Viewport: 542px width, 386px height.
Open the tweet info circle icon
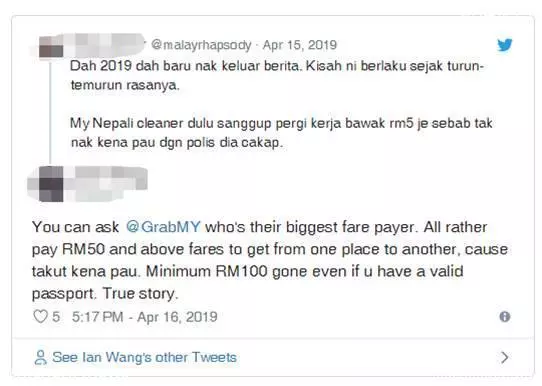click(505, 317)
